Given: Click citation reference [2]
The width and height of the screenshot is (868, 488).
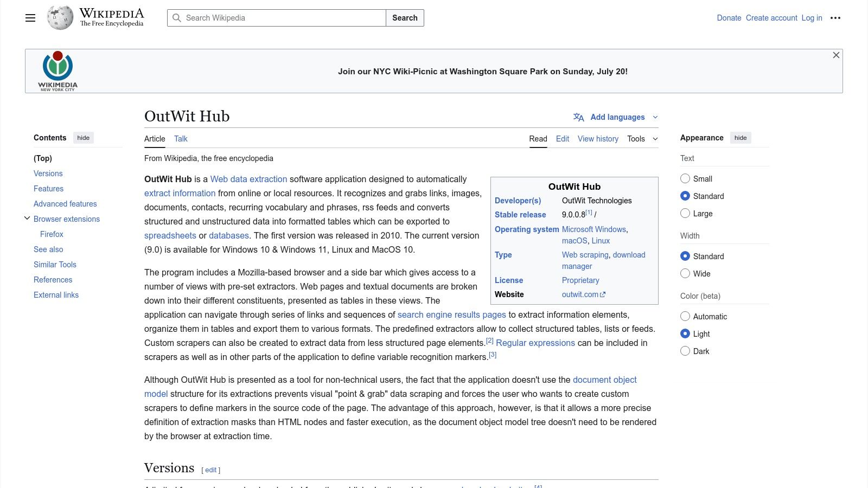Looking at the screenshot, I should click(x=489, y=341).
